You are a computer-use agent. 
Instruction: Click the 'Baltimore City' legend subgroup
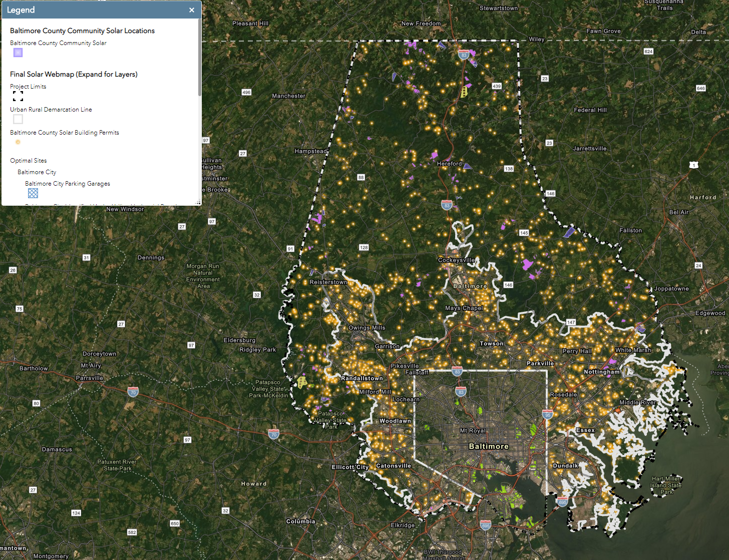click(x=37, y=172)
